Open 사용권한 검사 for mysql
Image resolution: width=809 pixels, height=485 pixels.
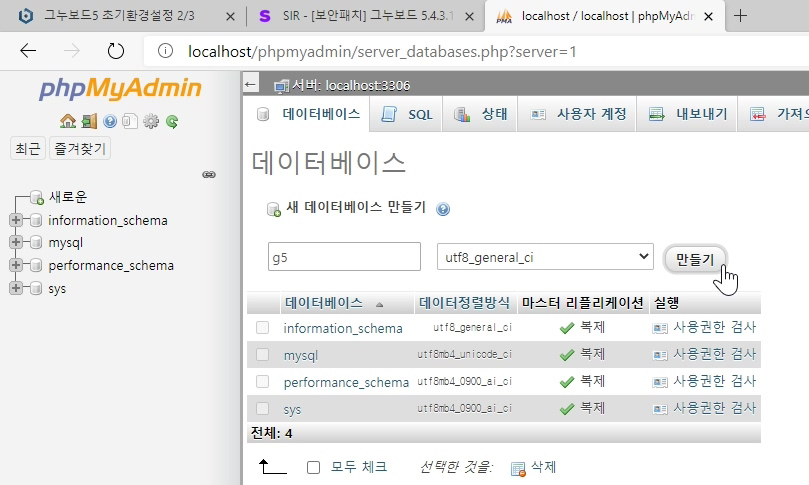click(x=715, y=354)
